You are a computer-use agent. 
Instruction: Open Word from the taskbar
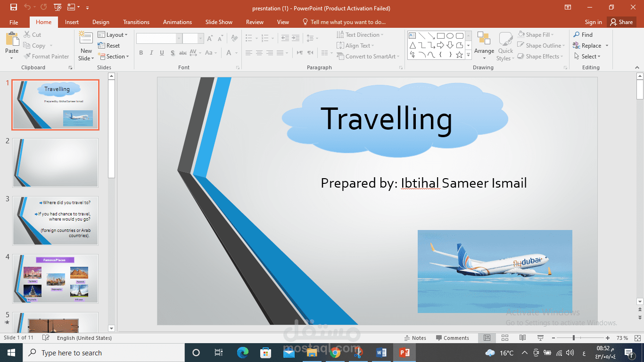pos(381,353)
